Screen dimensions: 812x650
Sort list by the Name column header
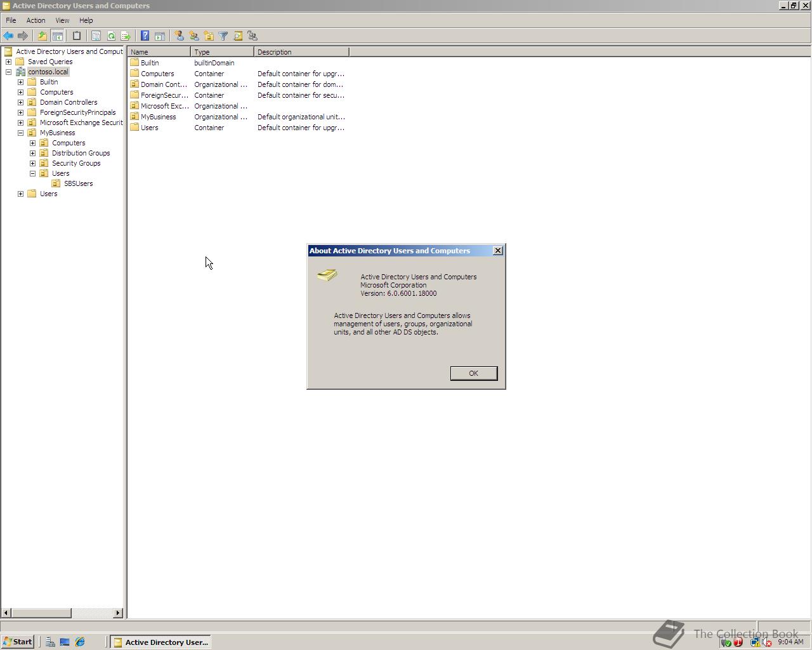tap(159, 52)
